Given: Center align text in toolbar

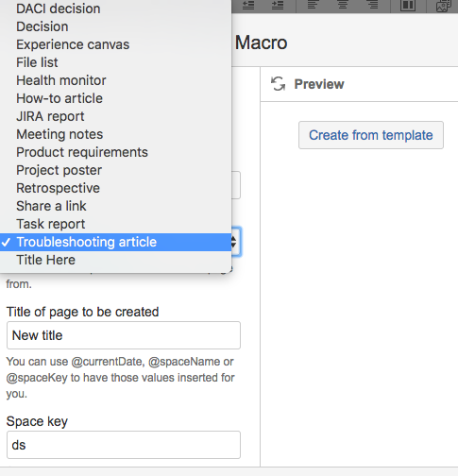Looking at the screenshot, I should (x=343, y=5).
